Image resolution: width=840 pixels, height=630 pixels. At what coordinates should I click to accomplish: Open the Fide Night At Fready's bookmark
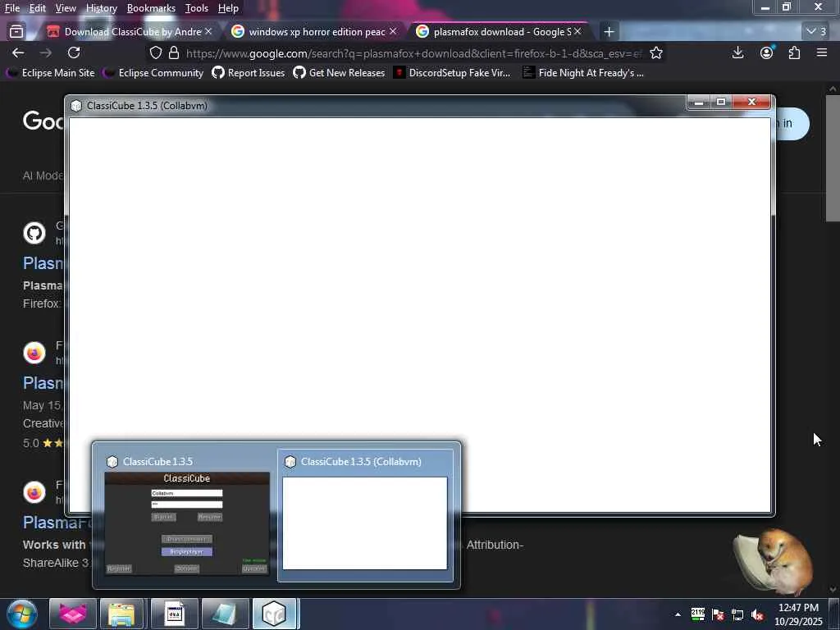tap(583, 73)
